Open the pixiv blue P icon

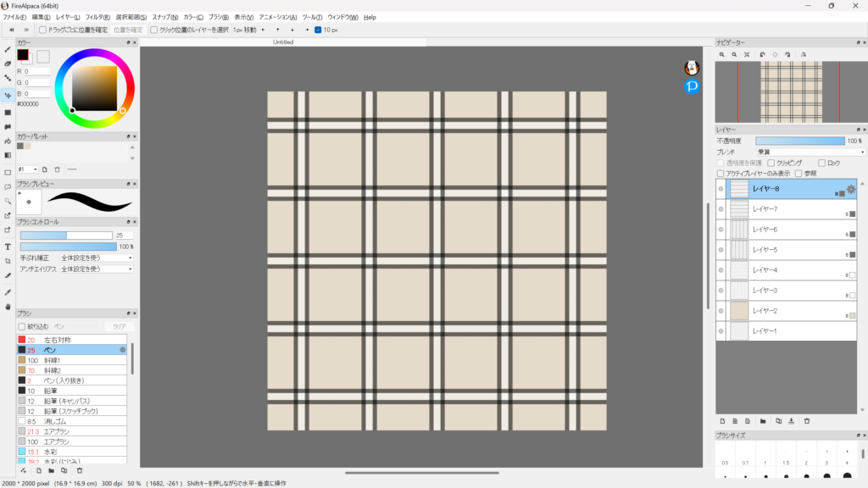[692, 86]
